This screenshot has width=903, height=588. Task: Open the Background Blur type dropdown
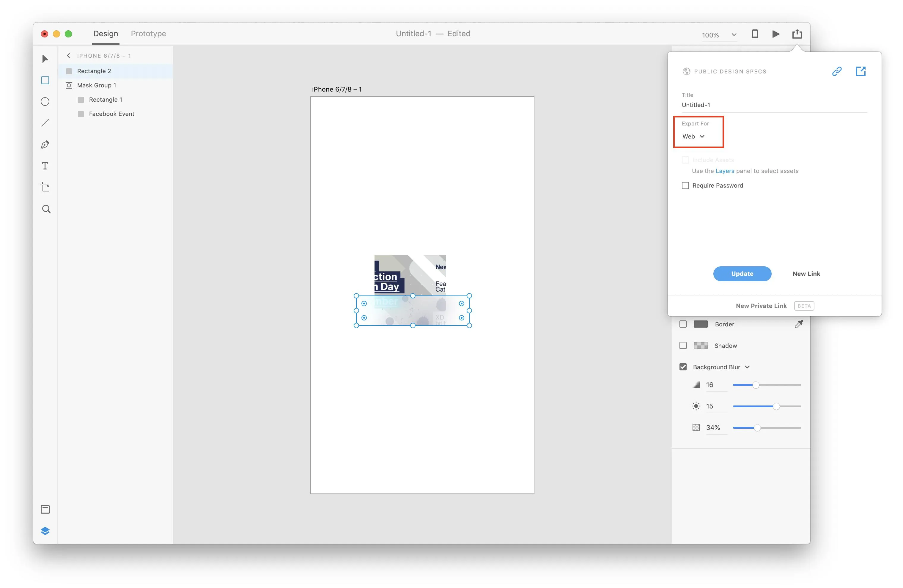(747, 367)
